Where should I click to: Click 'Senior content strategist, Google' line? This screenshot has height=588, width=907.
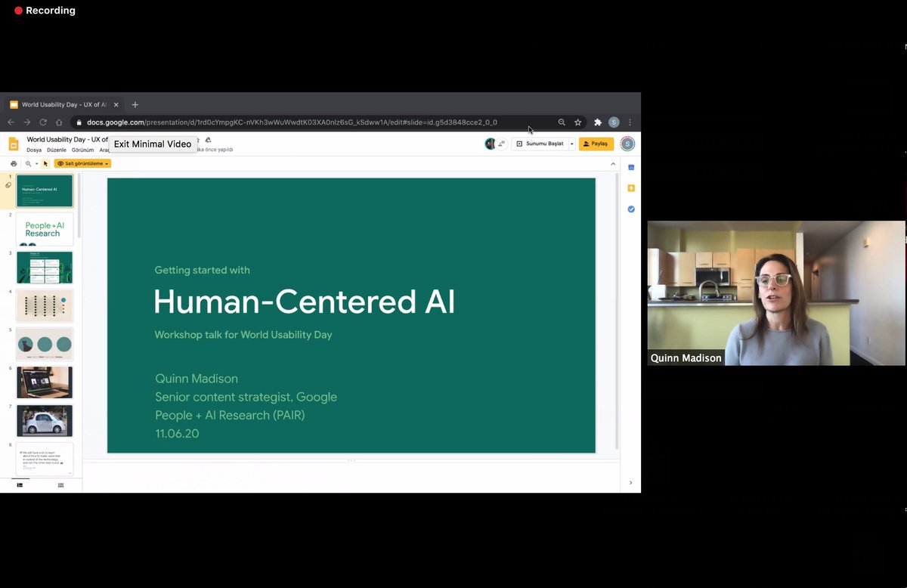pyautogui.click(x=246, y=397)
